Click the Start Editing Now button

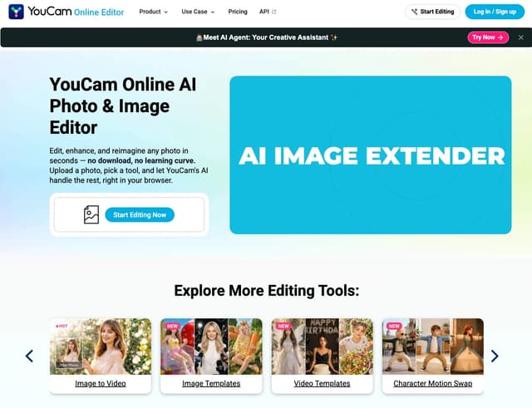coord(140,215)
